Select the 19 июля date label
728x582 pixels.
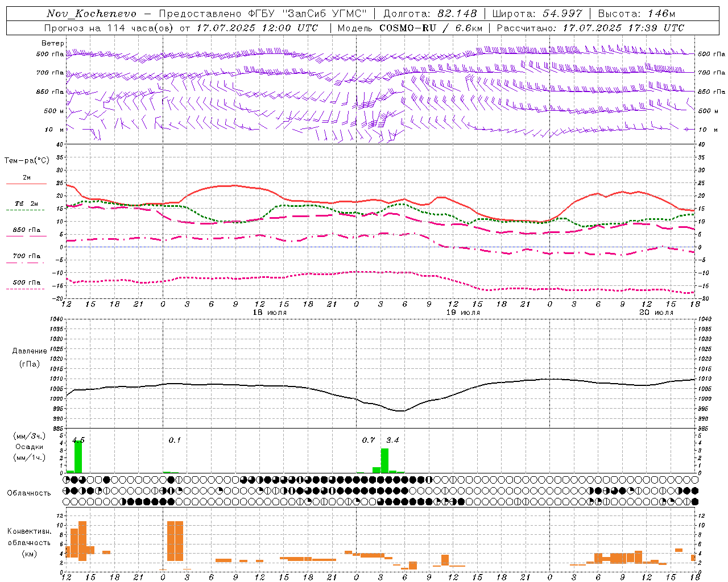[463, 313]
